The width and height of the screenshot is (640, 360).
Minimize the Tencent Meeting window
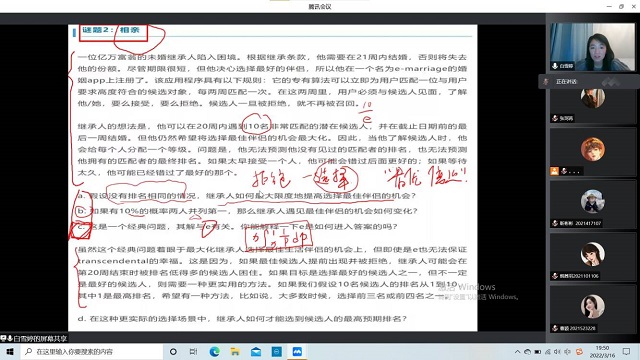coord(609,7)
